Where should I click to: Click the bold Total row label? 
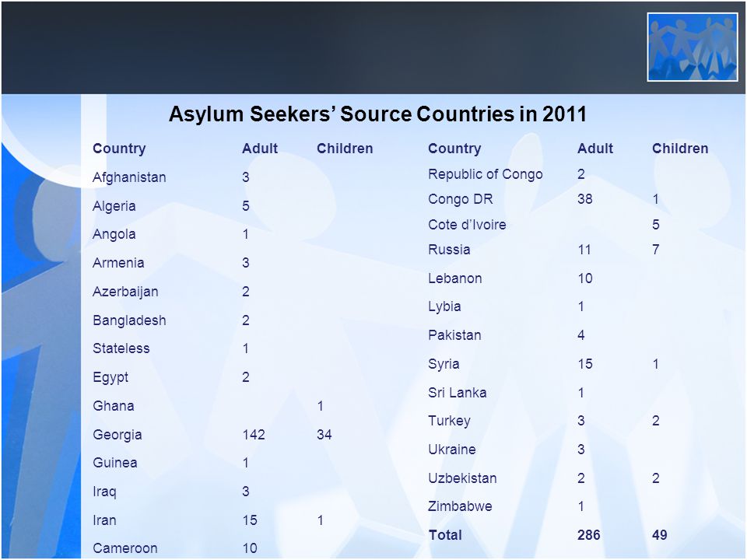(x=445, y=535)
